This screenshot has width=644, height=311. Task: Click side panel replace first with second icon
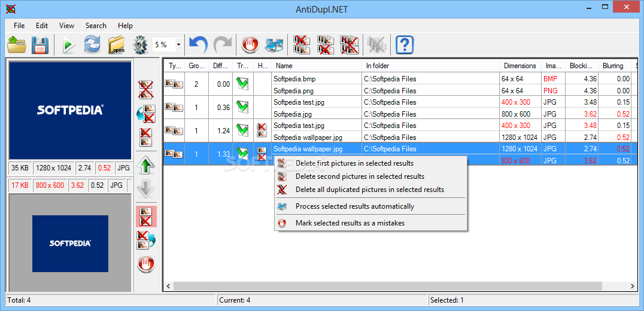(146, 240)
